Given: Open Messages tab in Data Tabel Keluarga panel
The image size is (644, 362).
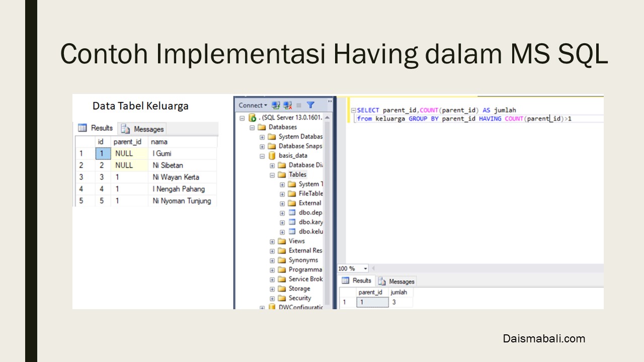Looking at the screenshot, I should [x=143, y=129].
